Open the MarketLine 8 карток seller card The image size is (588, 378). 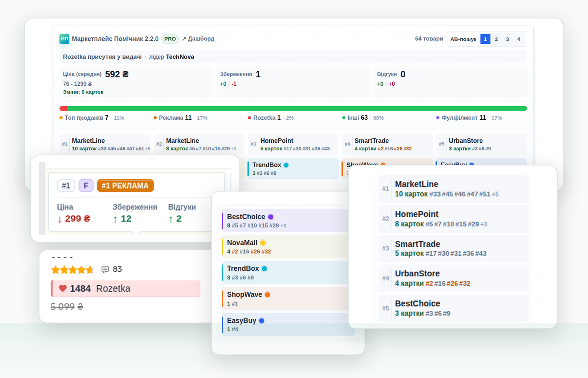199,144
